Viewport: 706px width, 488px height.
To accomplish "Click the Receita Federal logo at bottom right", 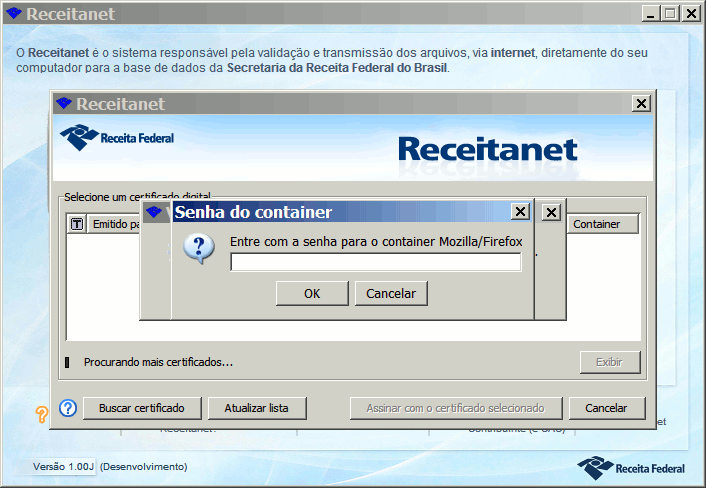I will 631,468.
